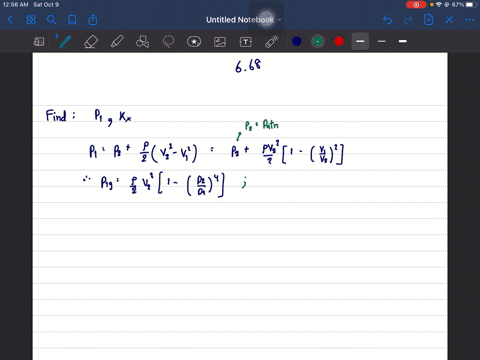Open the thumbnail grid view

[31, 20]
